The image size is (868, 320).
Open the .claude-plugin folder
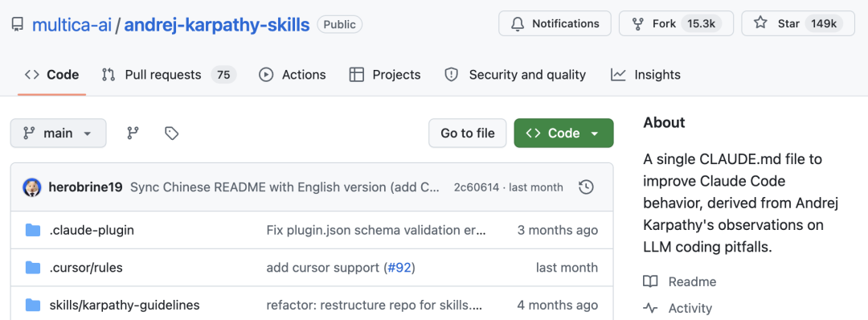(x=92, y=230)
